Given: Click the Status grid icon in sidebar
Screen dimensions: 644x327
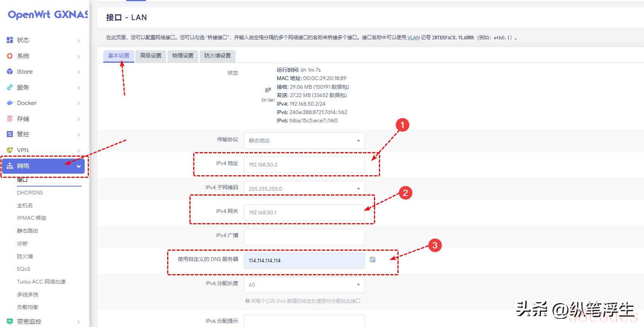Looking at the screenshot, I should pos(10,40).
